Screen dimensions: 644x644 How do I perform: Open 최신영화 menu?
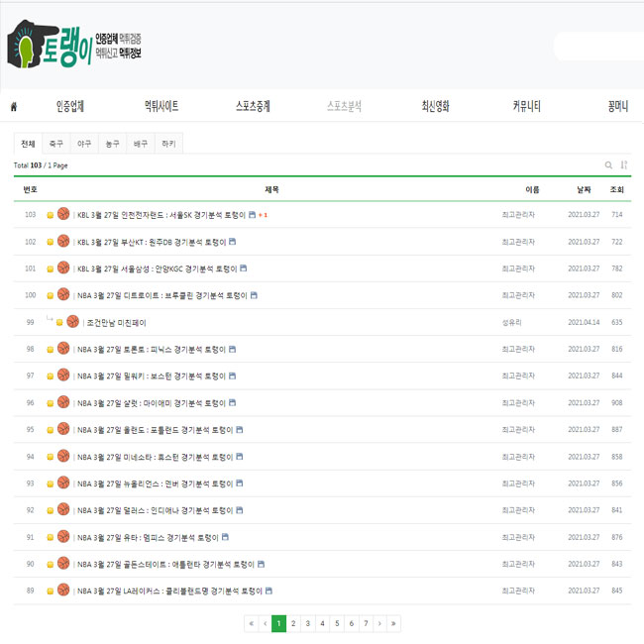pos(435,106)
